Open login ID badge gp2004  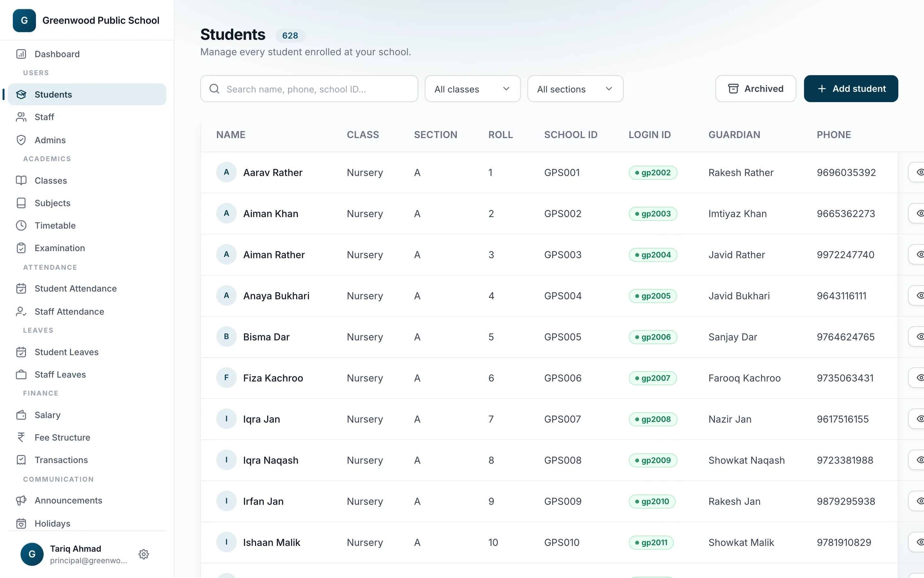[653, 255]
